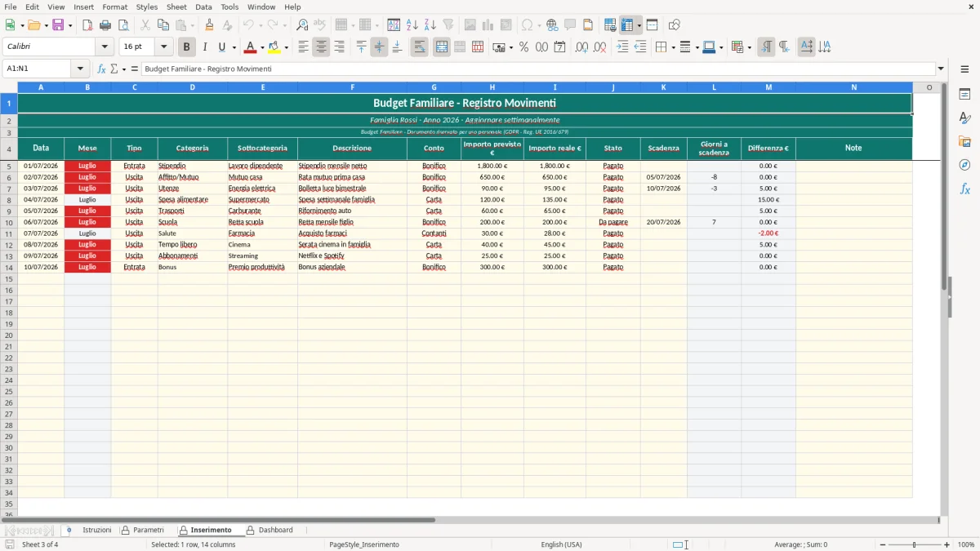Select row 10 header
Viewport: 980px width, 551px height.
(x=9, y=222)
